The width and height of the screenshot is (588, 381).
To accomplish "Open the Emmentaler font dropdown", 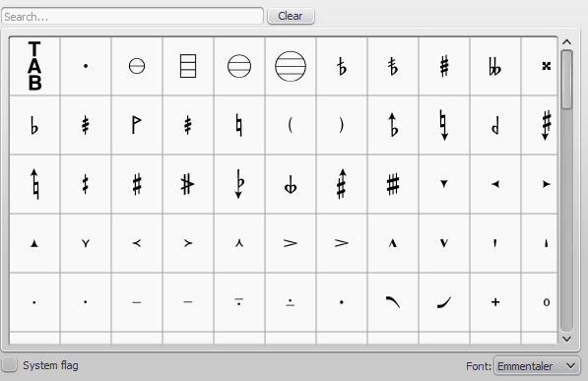I will pos(537,366).
